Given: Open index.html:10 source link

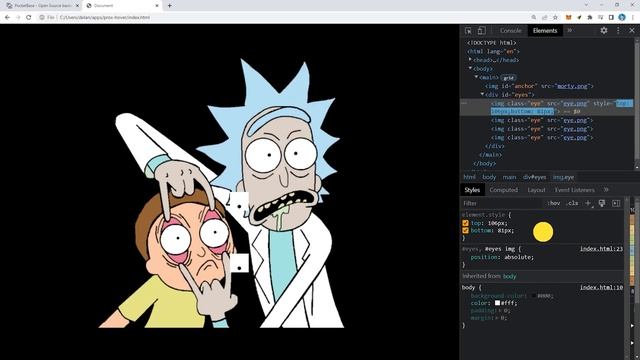Looking at the screenshot, I should pos(601,287).
